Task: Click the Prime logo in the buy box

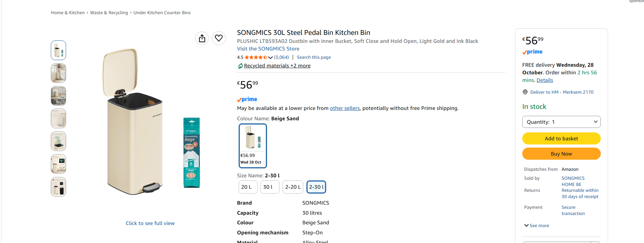Action: (x=532, y=52)
